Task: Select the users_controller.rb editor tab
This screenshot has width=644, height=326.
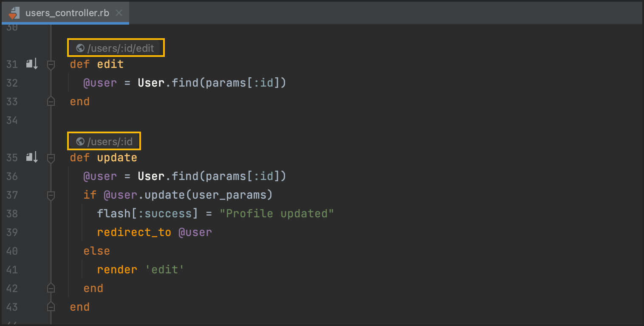Action: [67, 13]
